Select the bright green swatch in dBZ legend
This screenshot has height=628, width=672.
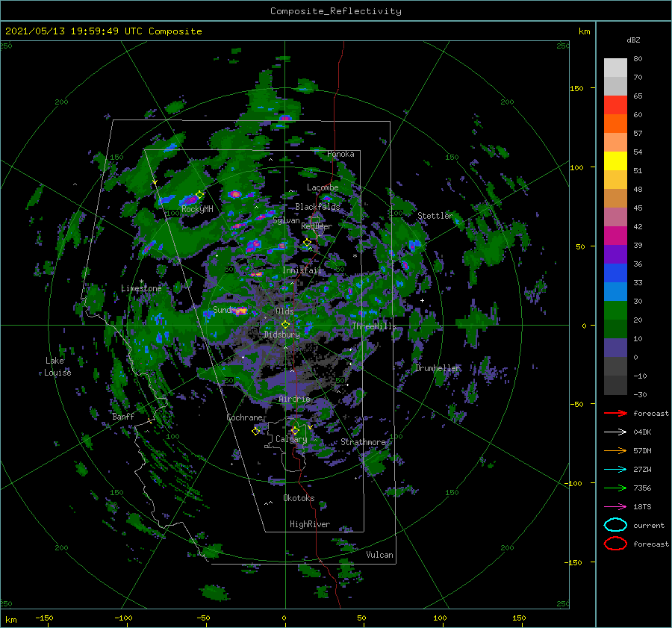point(615,310)
